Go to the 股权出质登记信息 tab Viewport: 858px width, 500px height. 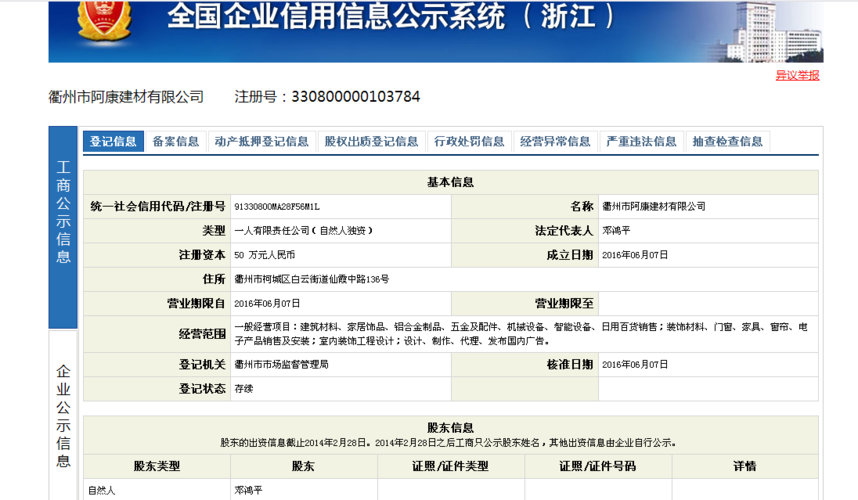pyautogui.click(x=371, y=141)
